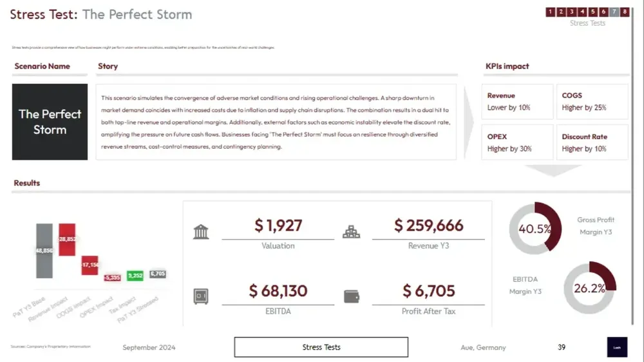Go to section 1 in page navigator
644x362 pixels.
[551, 12]
